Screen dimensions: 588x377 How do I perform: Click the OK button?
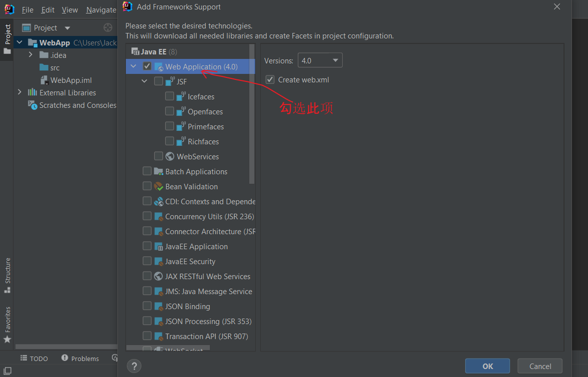(488, 366)
